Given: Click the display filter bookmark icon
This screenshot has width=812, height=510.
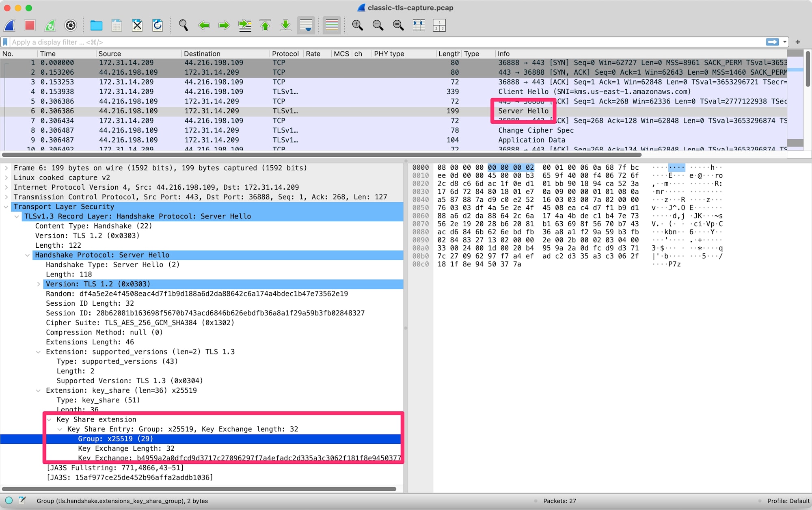Looking at the screenshot, I should click(5, 42).
